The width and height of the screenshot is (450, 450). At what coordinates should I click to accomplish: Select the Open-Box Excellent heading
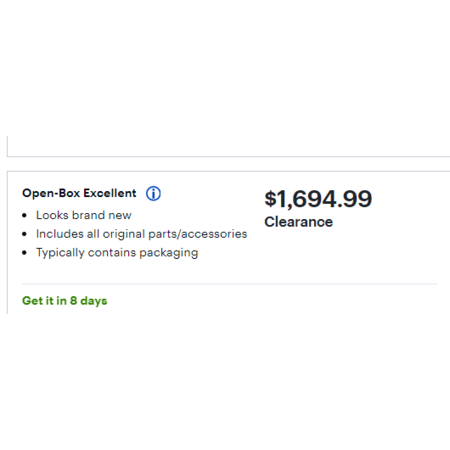click(79, 193)
